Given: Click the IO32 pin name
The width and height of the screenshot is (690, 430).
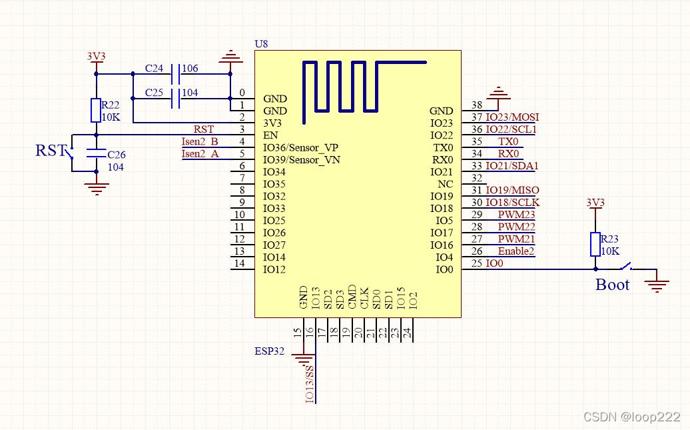Looking at the screenshot, I should [274, 196].
